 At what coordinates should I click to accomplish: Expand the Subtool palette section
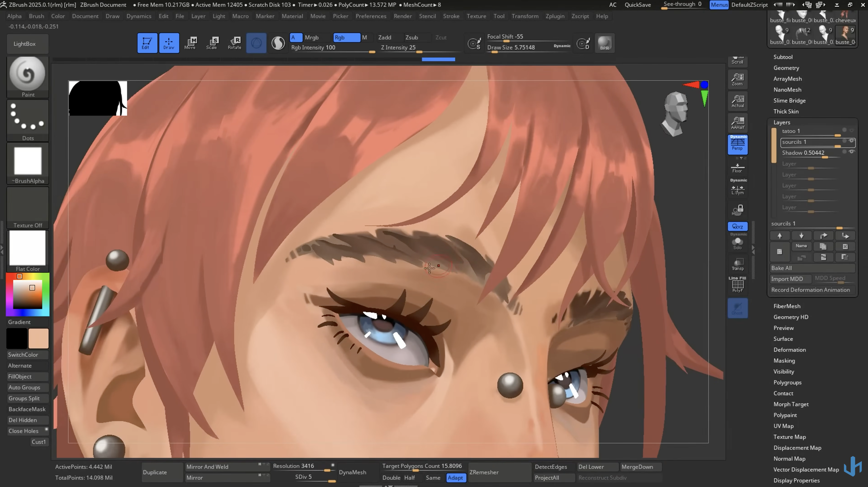pos(783,57)
